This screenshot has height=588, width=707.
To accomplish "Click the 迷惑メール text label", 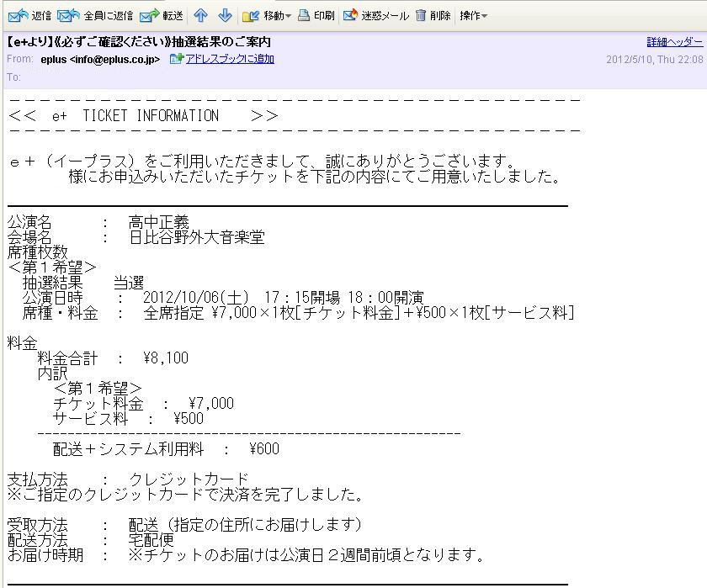I will click(385, 16).
